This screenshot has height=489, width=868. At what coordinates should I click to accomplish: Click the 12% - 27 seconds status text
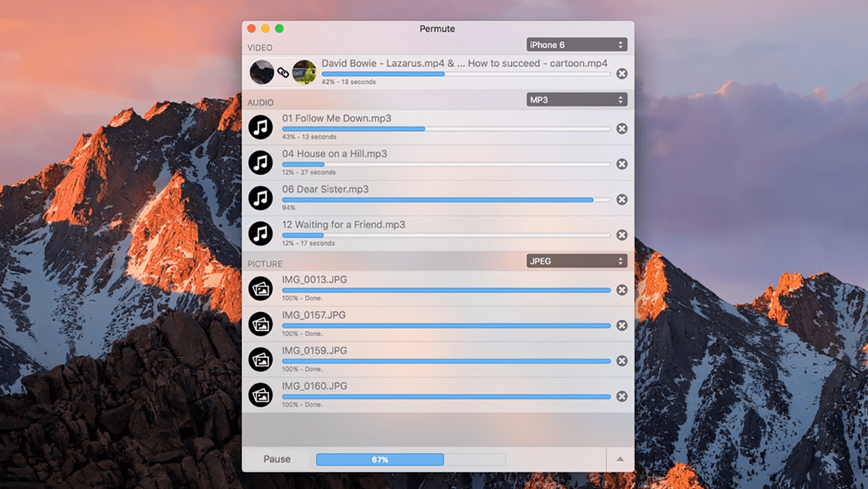click(x=309, y=172)
